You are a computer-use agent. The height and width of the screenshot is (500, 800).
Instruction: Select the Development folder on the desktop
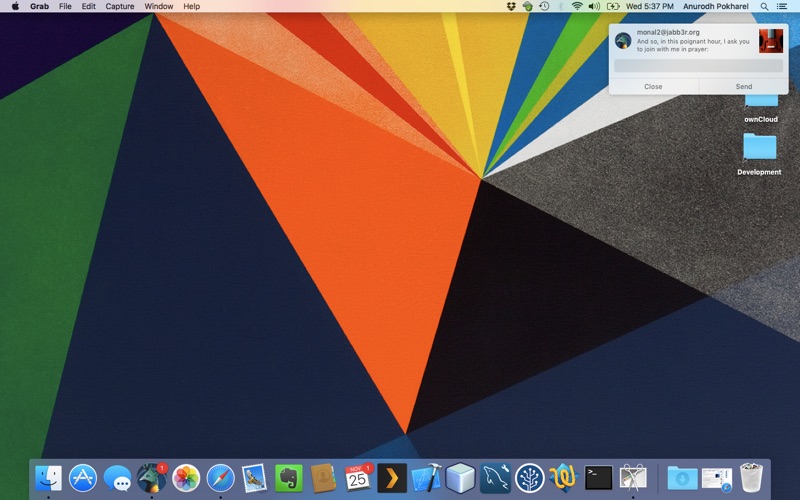[x=759, y=152]
